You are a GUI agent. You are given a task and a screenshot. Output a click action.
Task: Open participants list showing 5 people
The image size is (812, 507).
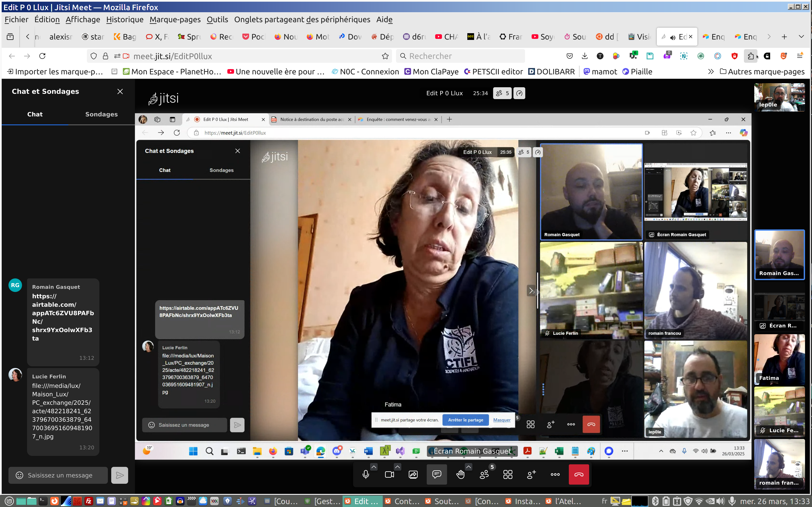[x=484, y=474]
